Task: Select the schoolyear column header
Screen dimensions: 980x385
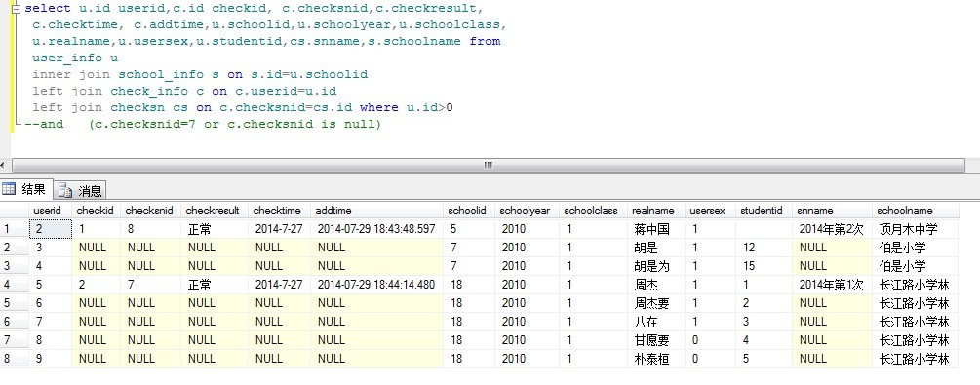Action: point(527,211)
